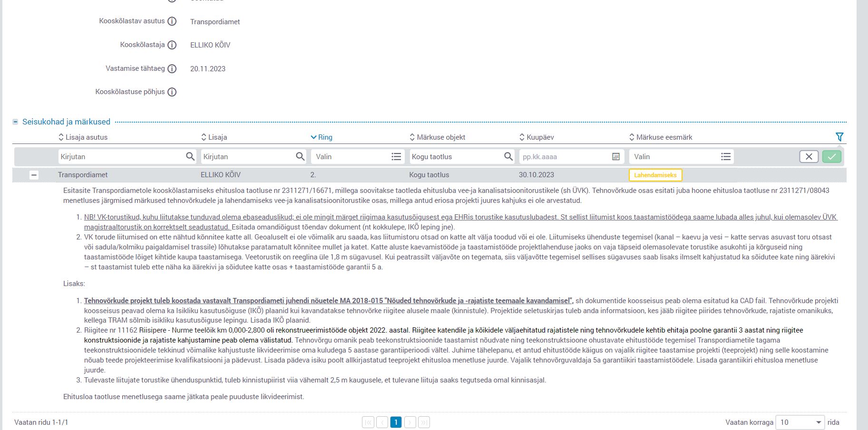Click Transpordiamet cell in the remark row

[83, 175]
